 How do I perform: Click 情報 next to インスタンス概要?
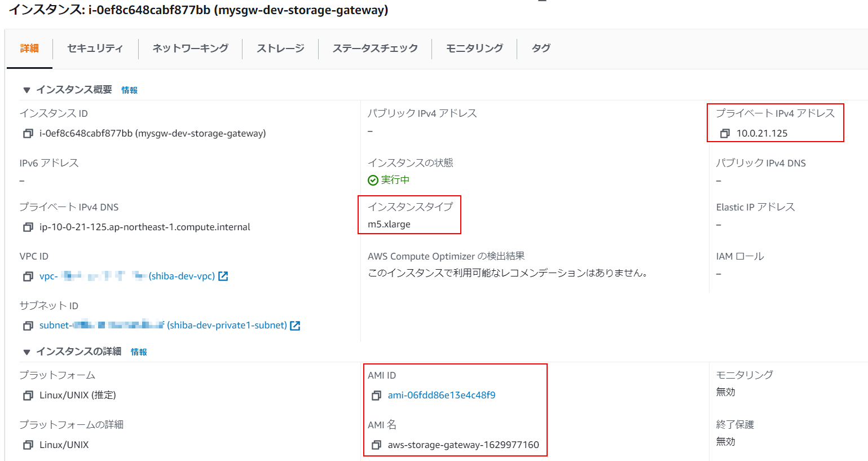(129, 89)
